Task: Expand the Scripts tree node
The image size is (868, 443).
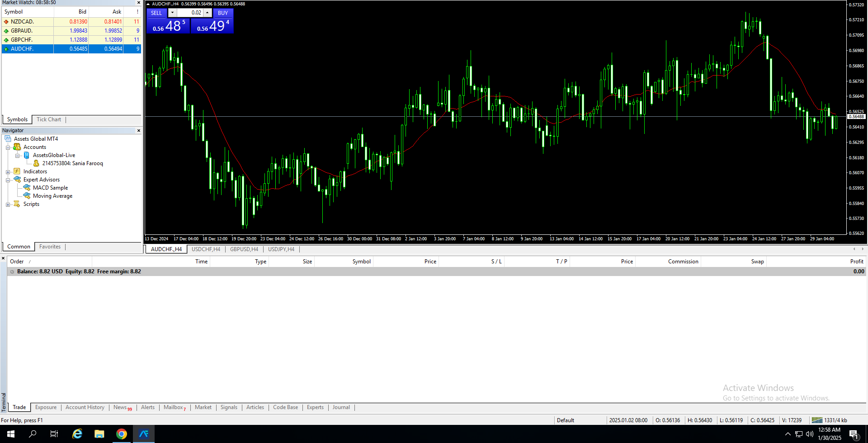Action: 8,205
